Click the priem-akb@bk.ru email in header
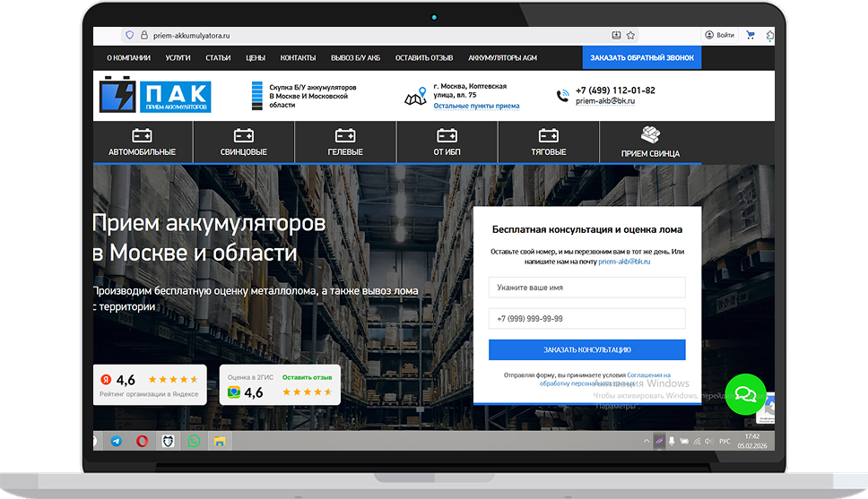This screenshot has width=868, height=499. coord(605,100)
